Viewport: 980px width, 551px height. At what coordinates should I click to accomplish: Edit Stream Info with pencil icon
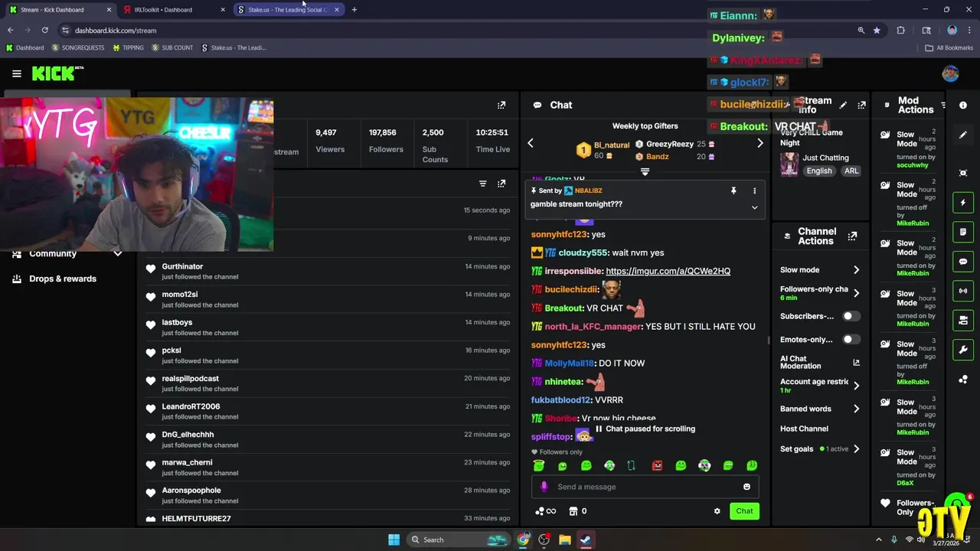(x=843, y=105)
